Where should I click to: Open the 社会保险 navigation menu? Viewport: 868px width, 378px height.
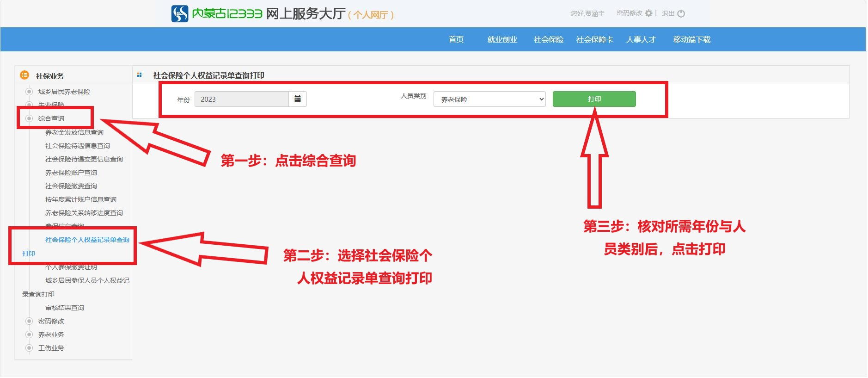548,40
